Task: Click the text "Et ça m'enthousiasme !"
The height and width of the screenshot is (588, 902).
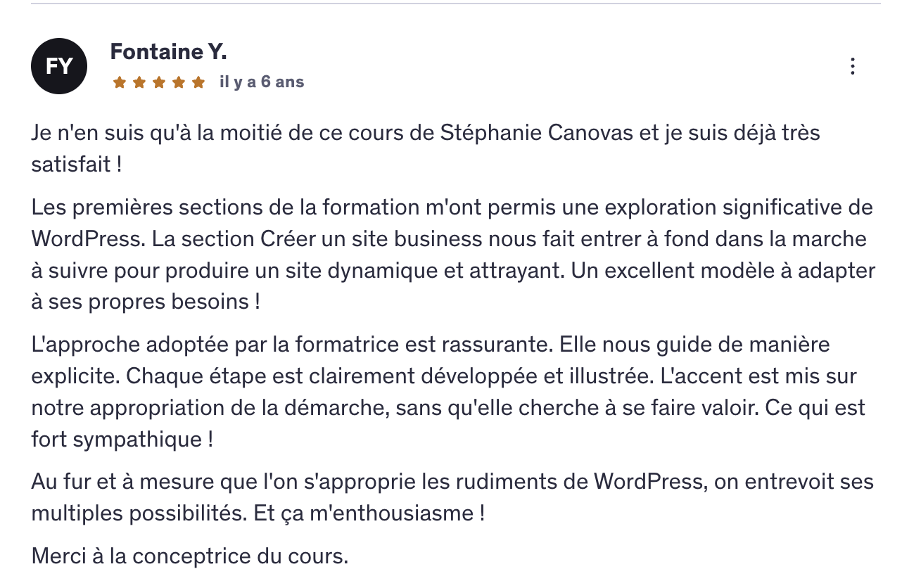Action: [x=367, y=513]
